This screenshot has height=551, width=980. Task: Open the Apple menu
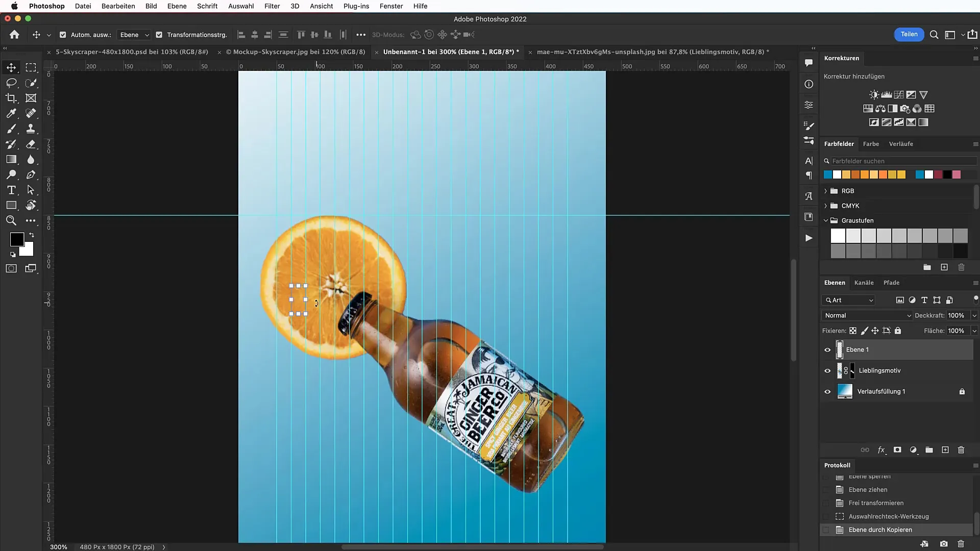click(x=14, y=6)
